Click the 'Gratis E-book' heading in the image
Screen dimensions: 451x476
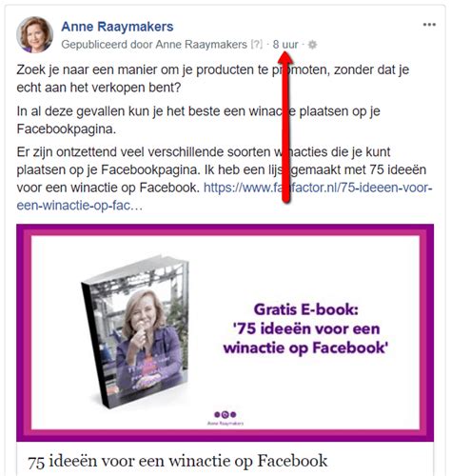(306, 309)
